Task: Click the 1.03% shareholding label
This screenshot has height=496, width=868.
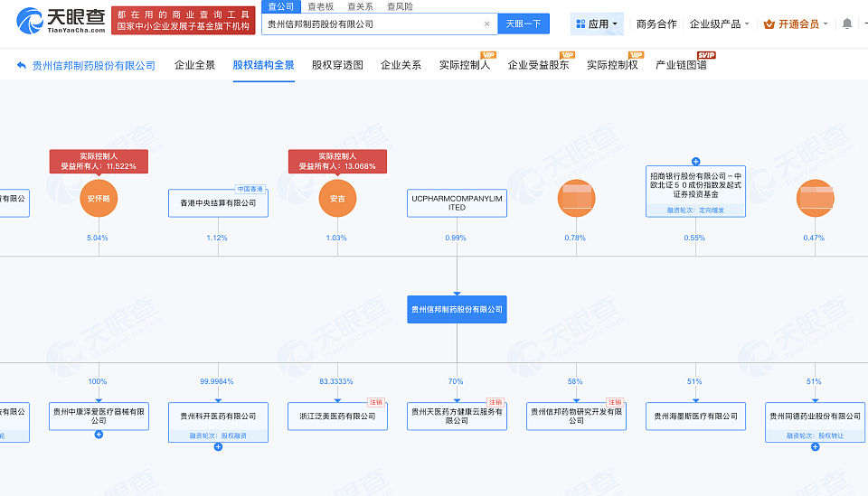Action: click(x=336, y=238)
